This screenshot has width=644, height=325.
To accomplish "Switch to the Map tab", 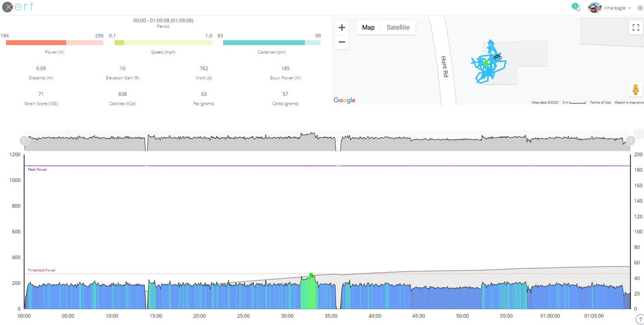I will [368, 27].
